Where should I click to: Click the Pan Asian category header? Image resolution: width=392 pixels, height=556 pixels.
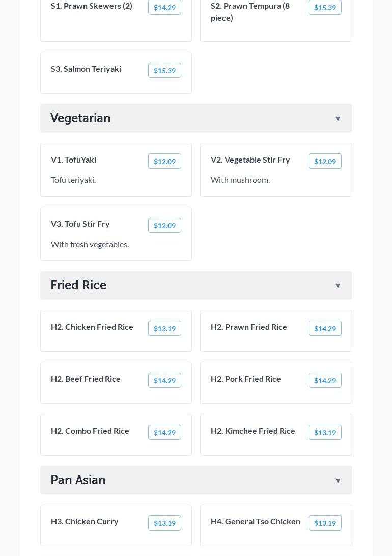tap(78, 480)
